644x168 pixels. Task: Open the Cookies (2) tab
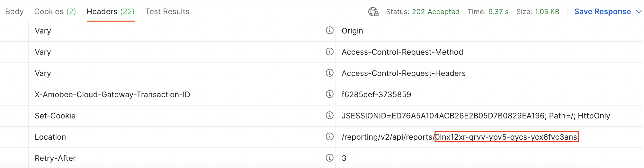coord(55,12)
